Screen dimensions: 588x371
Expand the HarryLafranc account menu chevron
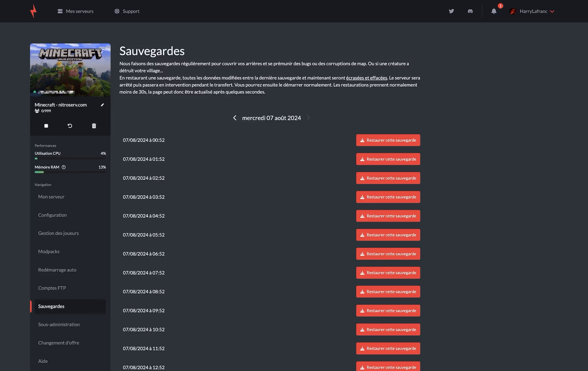coord(552,11)
